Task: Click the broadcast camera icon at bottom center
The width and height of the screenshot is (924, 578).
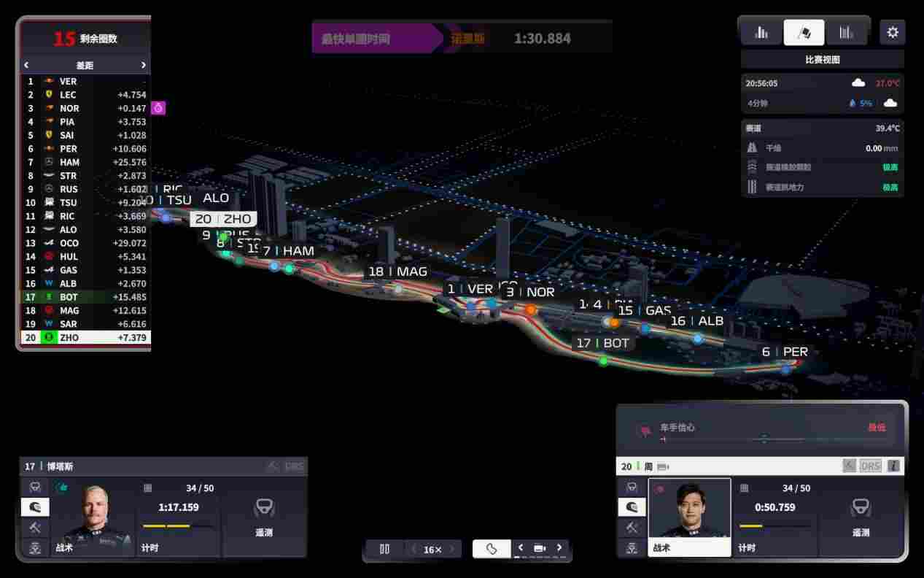Action: (x=540, y=548)
